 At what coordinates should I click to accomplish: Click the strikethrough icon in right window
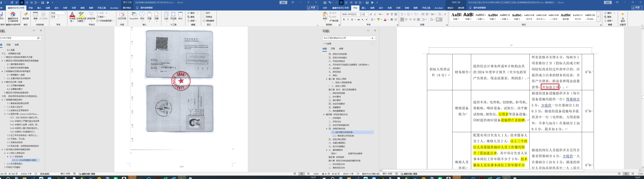coord(358,19)
